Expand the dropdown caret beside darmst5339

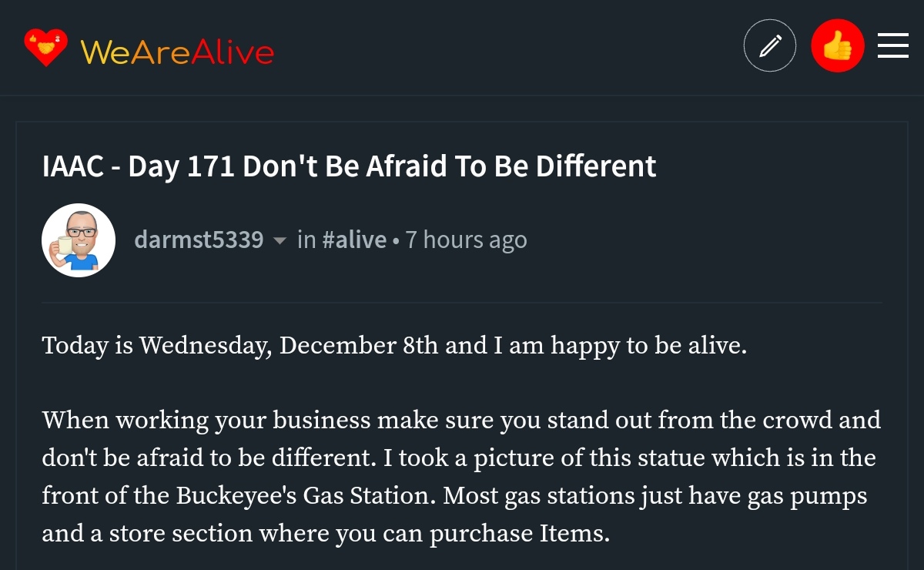click(x=280, y=241)
